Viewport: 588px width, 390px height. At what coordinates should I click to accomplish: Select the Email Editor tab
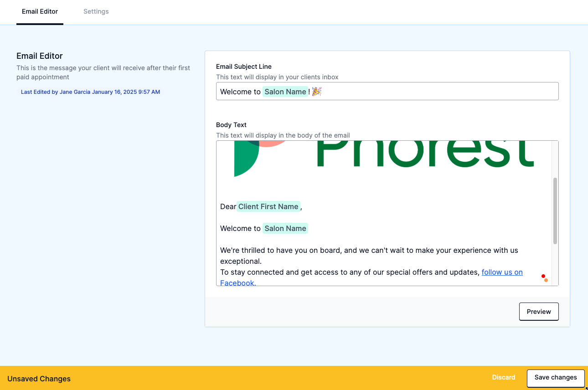[40, 11]
